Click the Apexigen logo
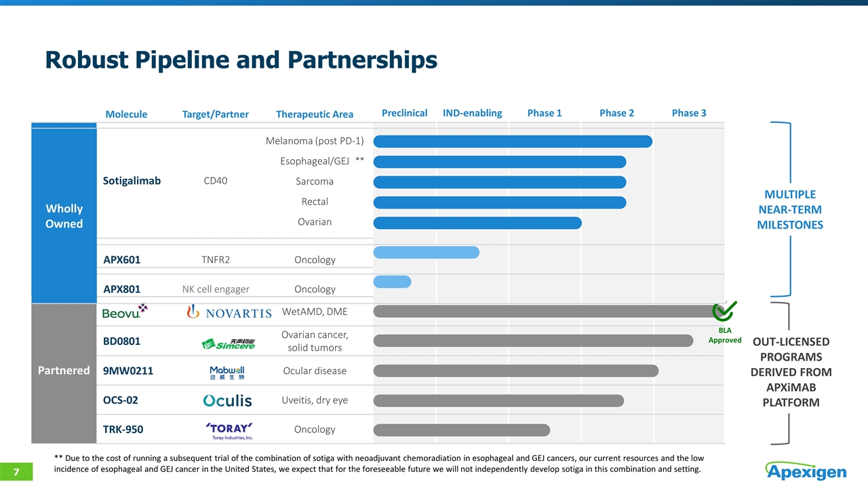The height and width of the screenshot is (488, 868). [x=806, y=470]
